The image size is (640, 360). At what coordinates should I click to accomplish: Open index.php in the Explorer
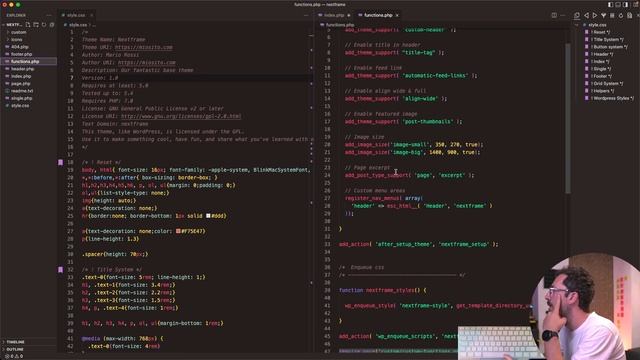click(28, 76)
